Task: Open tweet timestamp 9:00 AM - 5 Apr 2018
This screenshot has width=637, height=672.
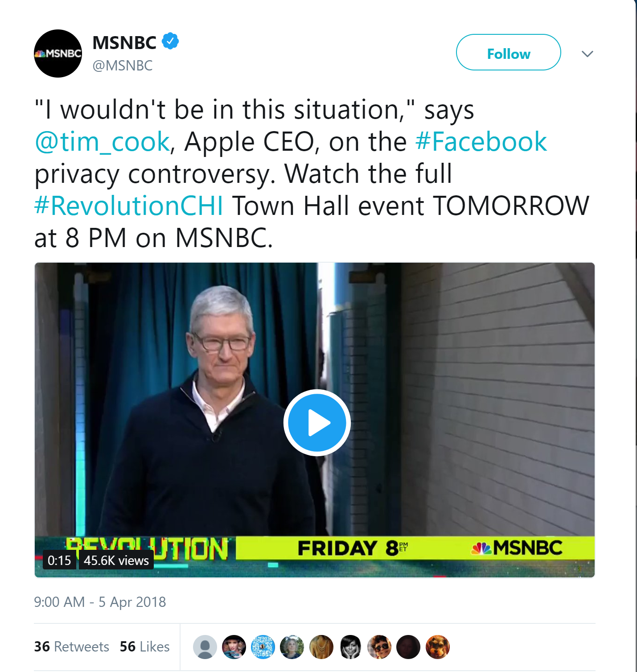Action: [x=100, y=602]
